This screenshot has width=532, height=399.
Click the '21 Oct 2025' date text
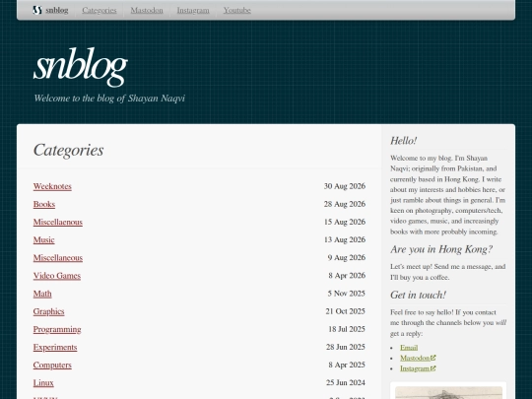point(346,311)
